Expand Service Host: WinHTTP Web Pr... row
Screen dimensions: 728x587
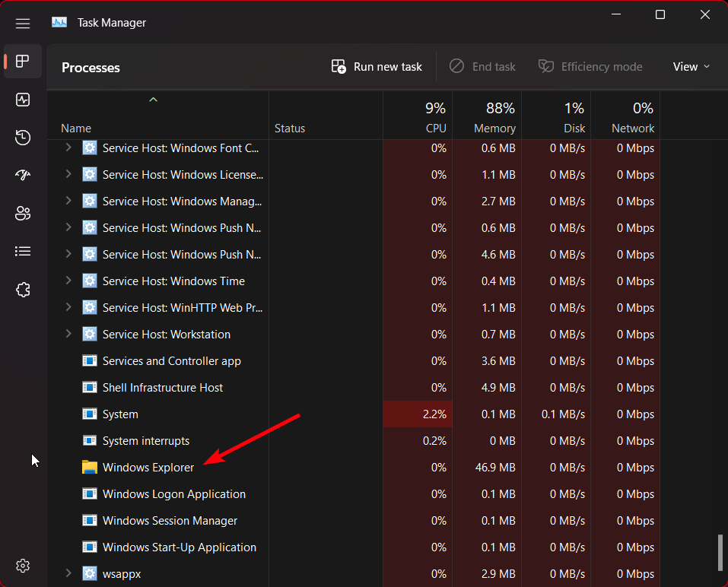[x=68, y=307]
